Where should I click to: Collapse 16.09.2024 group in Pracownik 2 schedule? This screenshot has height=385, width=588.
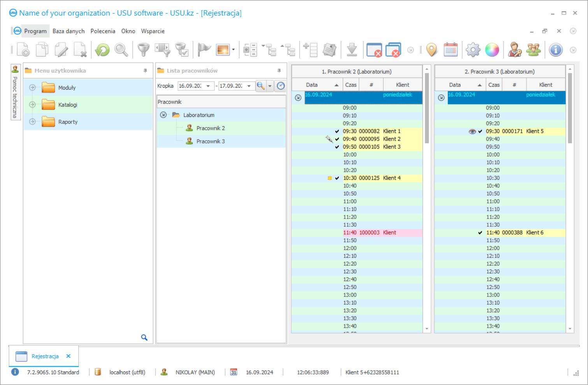(x=298, y=98)
